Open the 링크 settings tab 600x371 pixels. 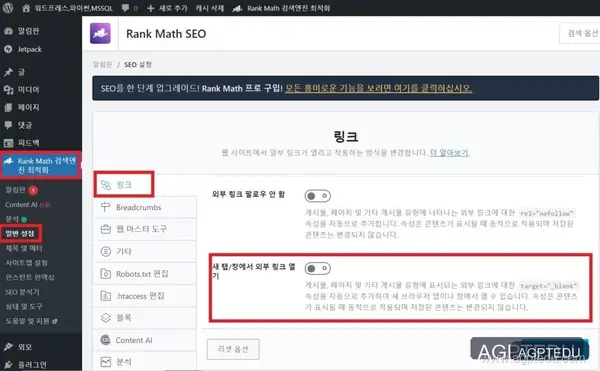[x=124, y=185]
